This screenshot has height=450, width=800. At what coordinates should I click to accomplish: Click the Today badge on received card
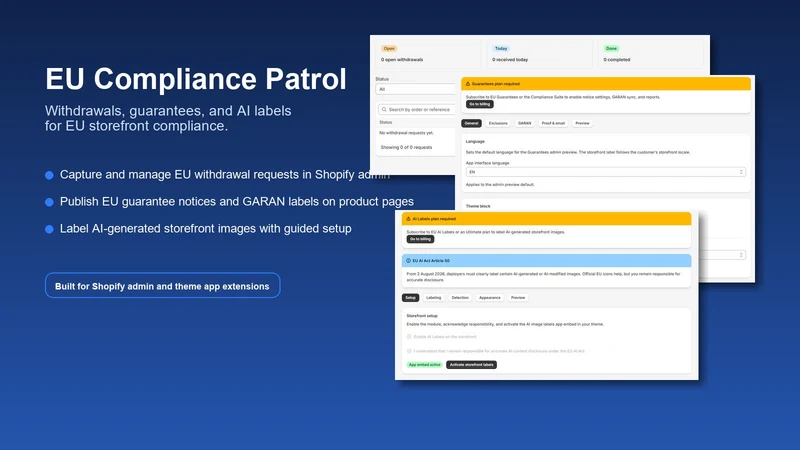501,48
